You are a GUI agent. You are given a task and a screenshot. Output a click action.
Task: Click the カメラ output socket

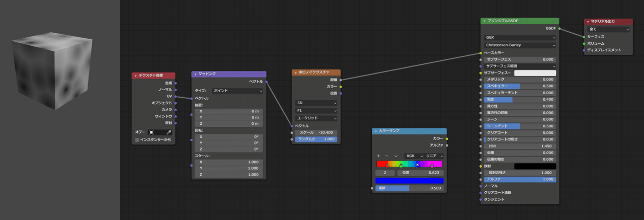pos(175,109)
